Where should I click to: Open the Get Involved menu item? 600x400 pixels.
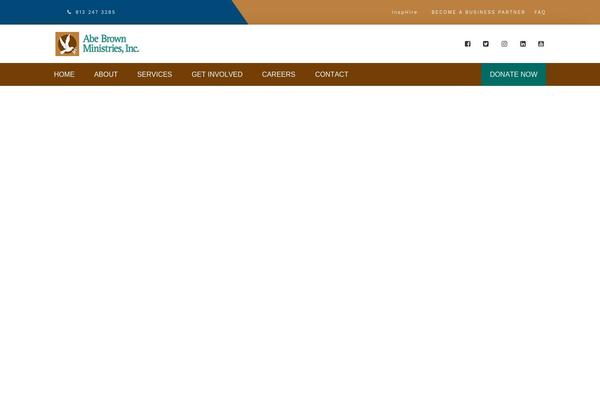(217, 74)
